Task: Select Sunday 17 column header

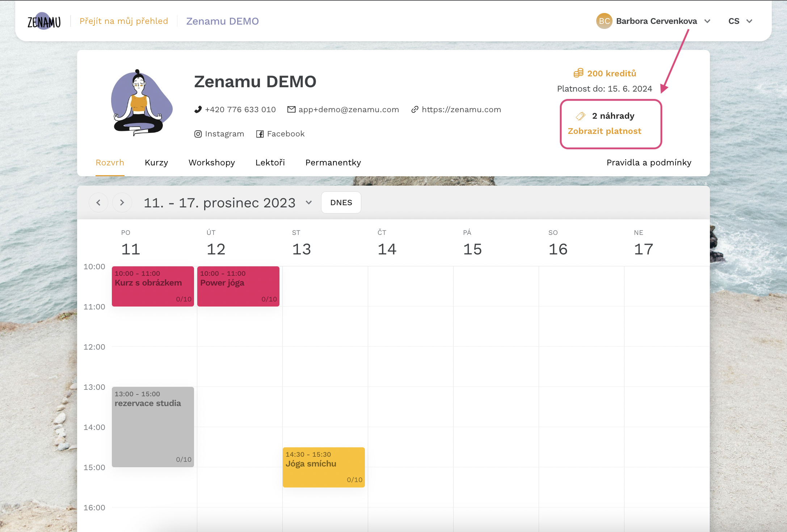Action: click(x=643, y=243)
